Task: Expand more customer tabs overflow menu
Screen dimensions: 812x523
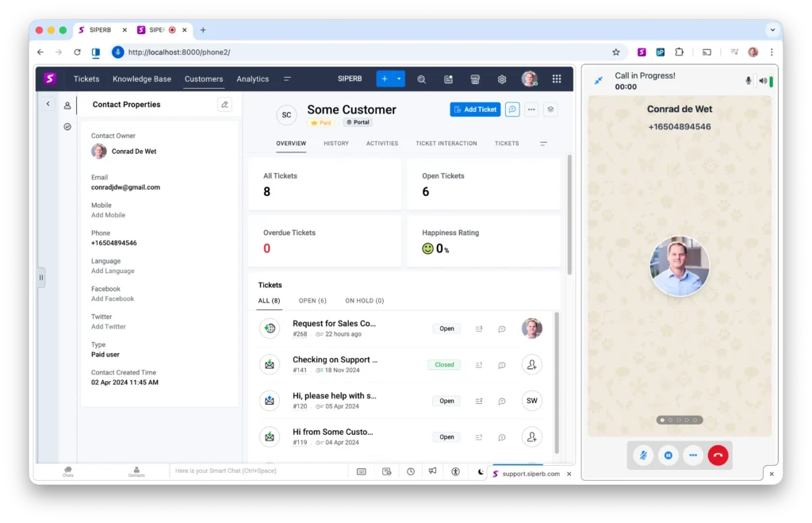Action: pos(543,144)
